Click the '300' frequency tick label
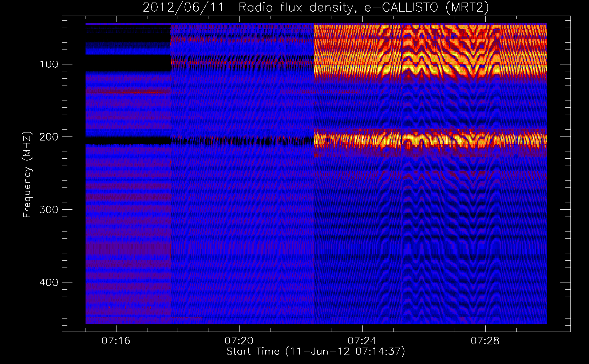Viewport: 589px width, 364px height. pos(49,210)
